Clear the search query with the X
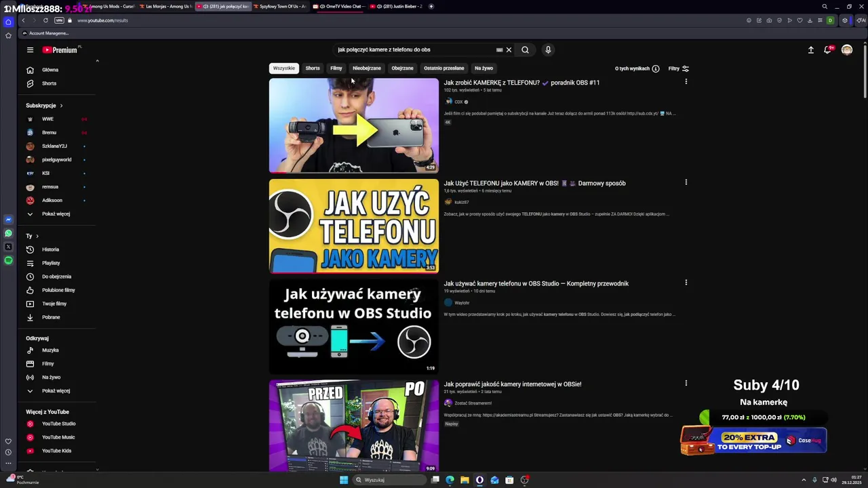 click(x=509, y=49)
